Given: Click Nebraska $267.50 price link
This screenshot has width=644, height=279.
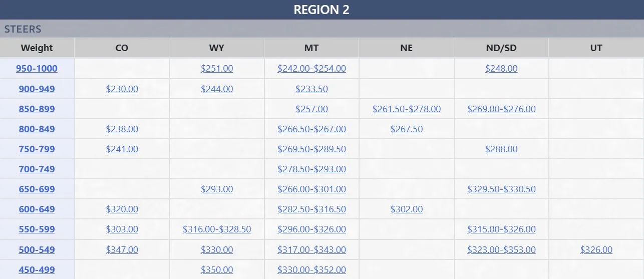Looking at the screenshot, I should pyautogui.click(x=407, y=129).
